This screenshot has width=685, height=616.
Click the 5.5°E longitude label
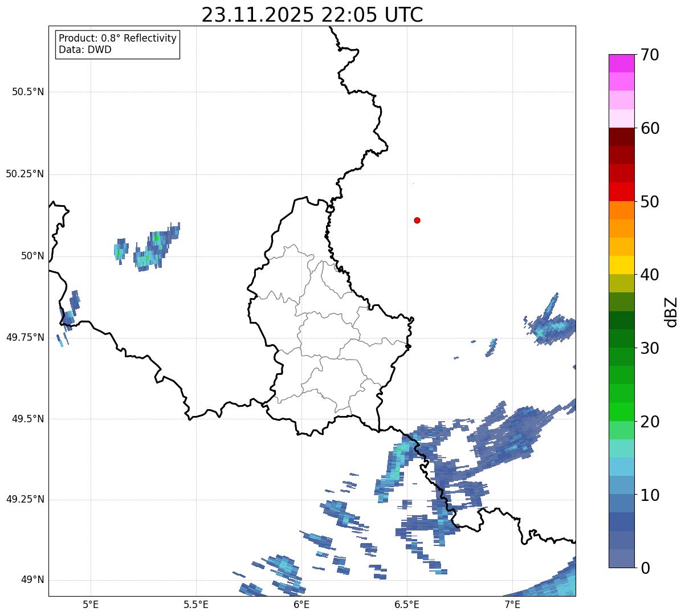pyautogui.click(x=196, y=604)
